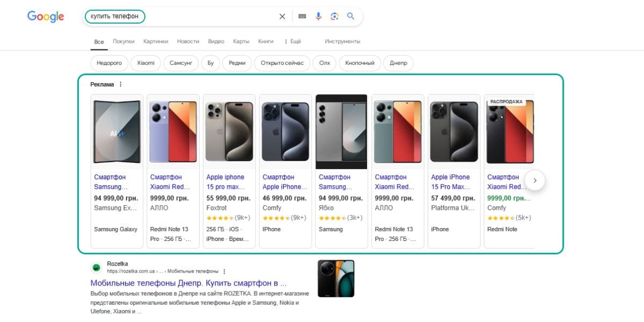Apply the 'Самсунг' filter chip

coord(181,63)
